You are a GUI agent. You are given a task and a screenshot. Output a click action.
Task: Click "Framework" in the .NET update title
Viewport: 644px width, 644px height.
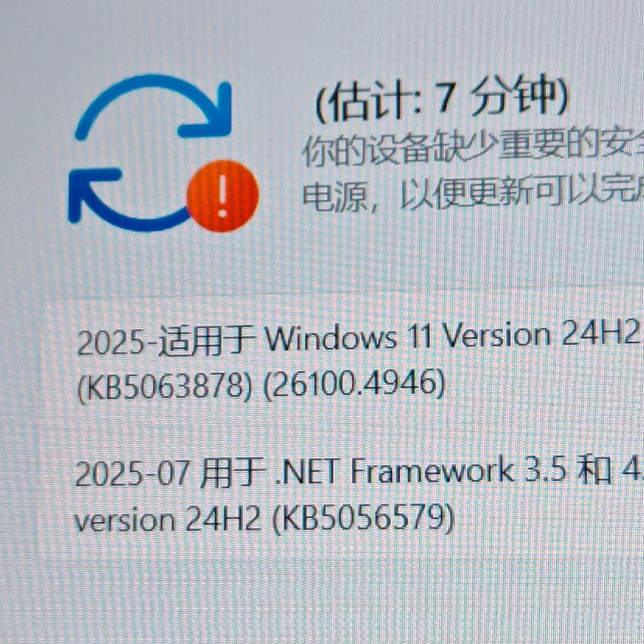[x=432, y=470]
